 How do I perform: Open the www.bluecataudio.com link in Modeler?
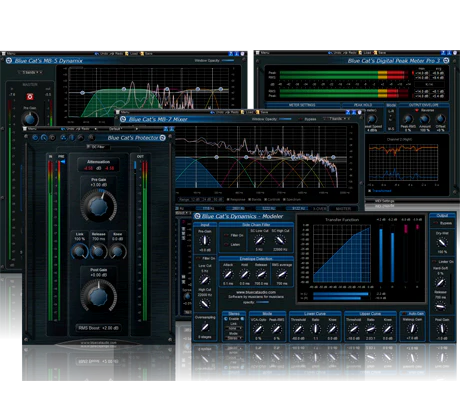coord(256,292)
